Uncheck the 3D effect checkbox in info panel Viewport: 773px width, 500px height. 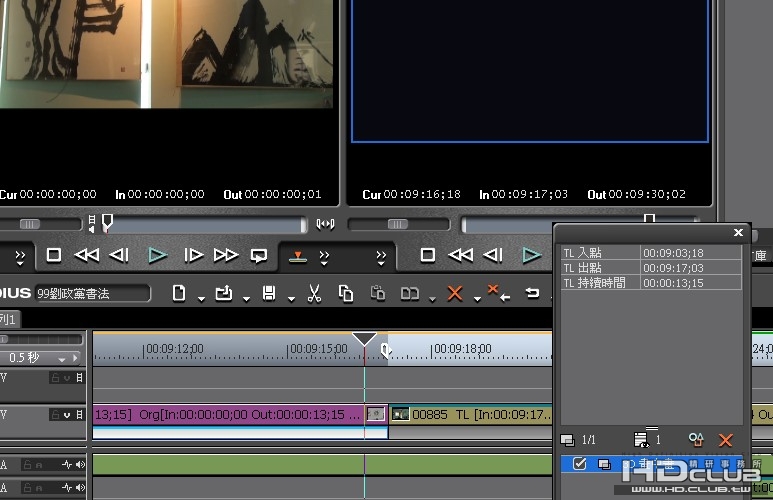[x=579, y=464]
